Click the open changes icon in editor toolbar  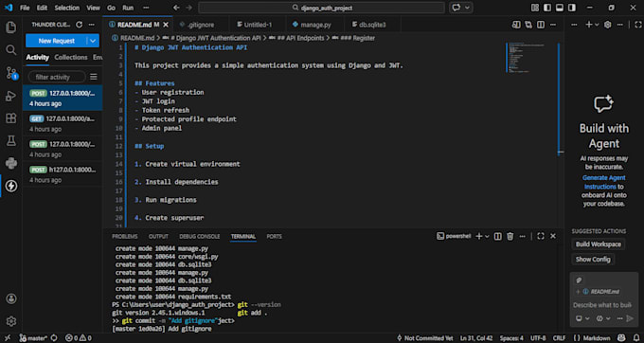coord(528,25)
